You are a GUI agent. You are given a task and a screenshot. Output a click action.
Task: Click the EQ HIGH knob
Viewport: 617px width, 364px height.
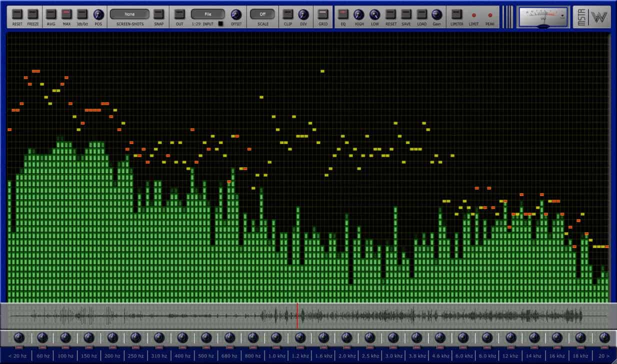[359, 14]
